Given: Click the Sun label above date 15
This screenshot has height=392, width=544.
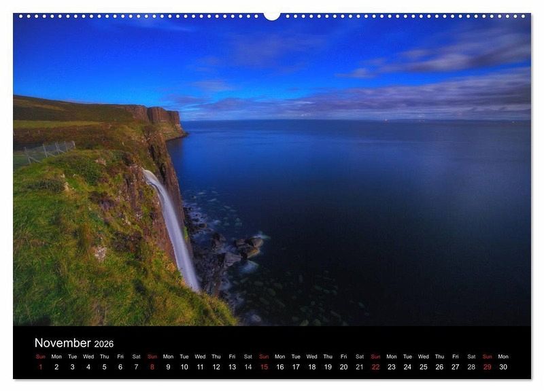Looking at the screenshot, I should (x=264, y=356).
